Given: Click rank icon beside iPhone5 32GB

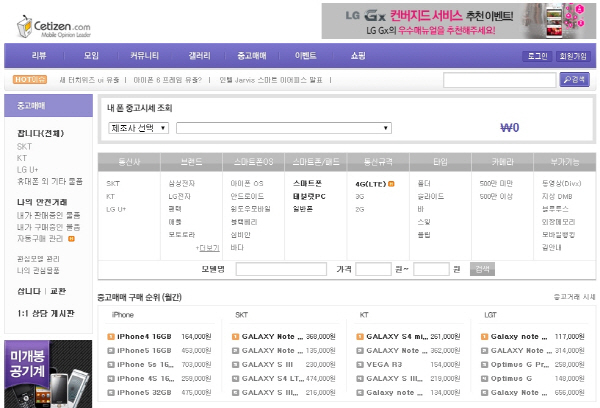Looking at the screenshot, I should 111,393.
